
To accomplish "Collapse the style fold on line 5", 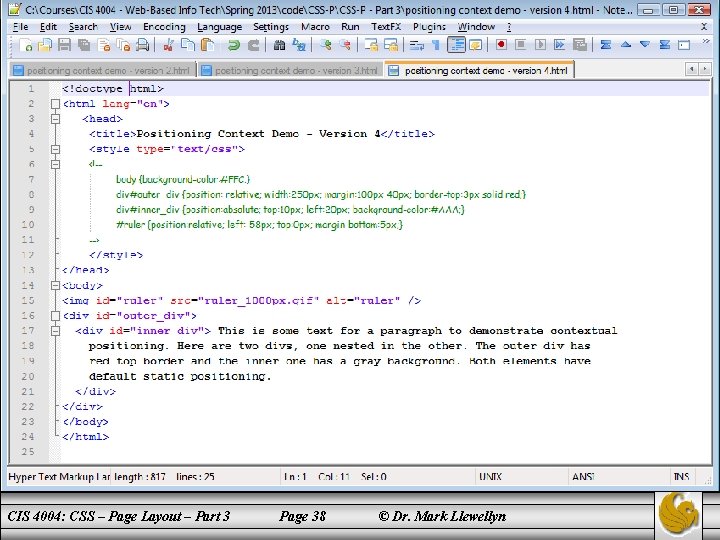I will pos(55,149).
